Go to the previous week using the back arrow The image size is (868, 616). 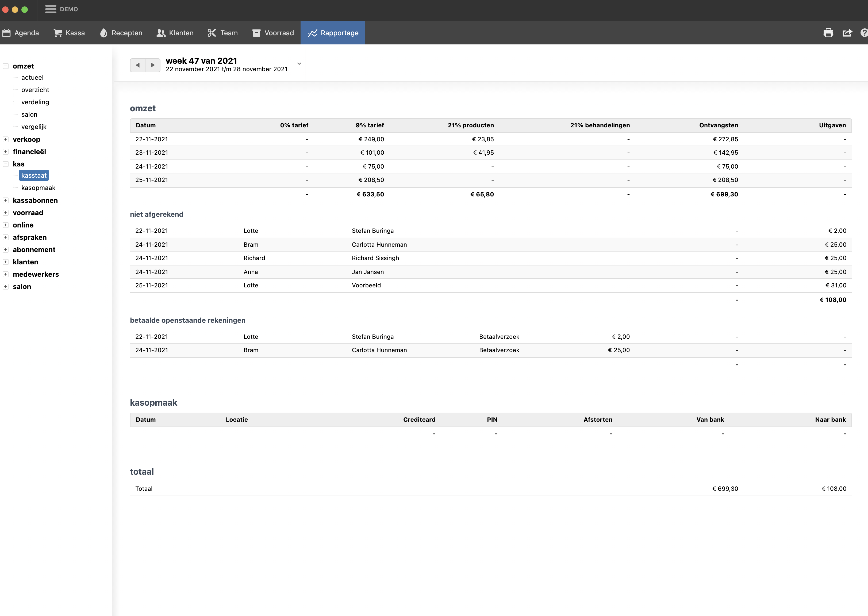click(138, 65)
